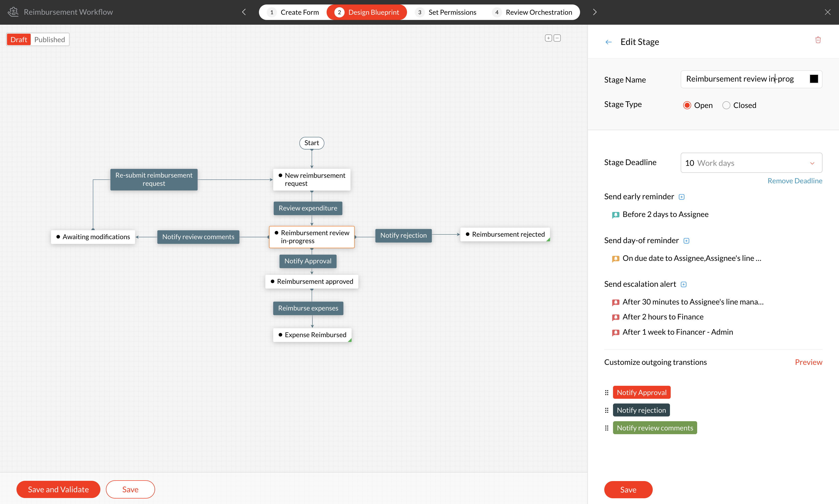Switch the blueprint to Published view
839x504 pixels.
[x=50, y=40]
